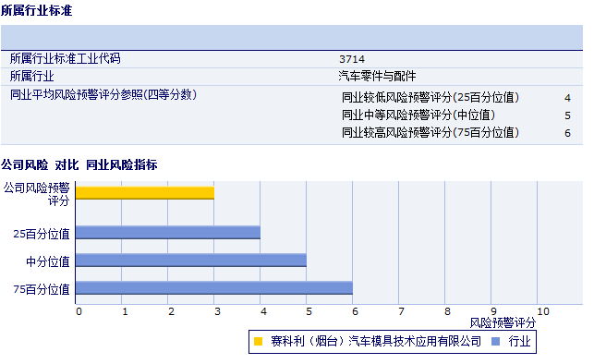The width and height of the screenshot is (594, 364).
Task: Click the 同业平均风险预警评分参照(四等分数) label
Action: pos(103,94)
